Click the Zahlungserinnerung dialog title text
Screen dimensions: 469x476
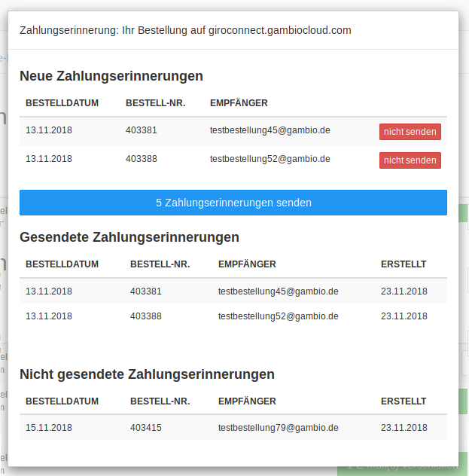[185, 31]
